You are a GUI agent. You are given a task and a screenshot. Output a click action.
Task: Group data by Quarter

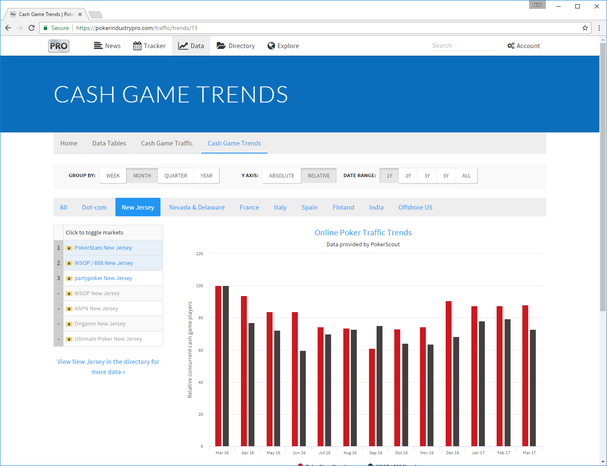pyautogui.click(x=176, y=176)
